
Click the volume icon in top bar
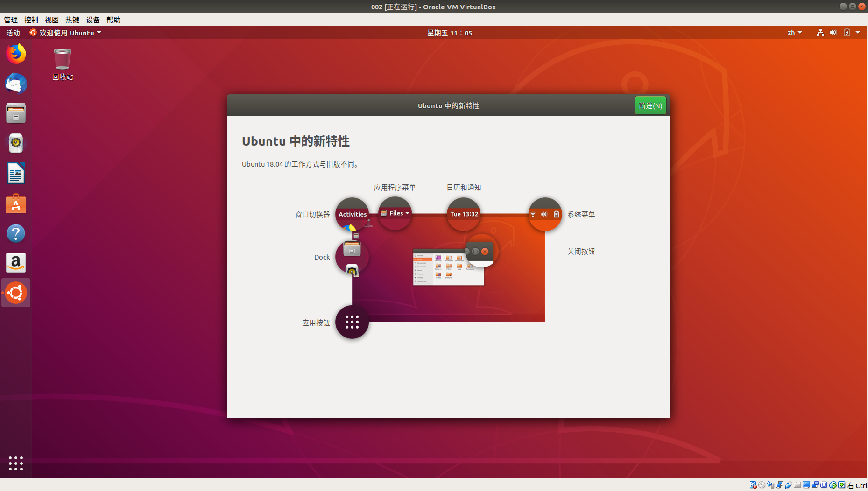833,33
